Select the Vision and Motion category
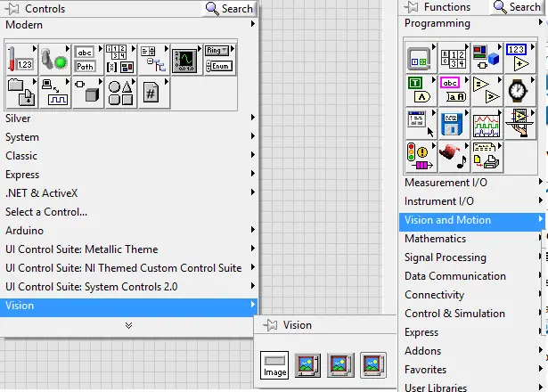 (471, 222)
